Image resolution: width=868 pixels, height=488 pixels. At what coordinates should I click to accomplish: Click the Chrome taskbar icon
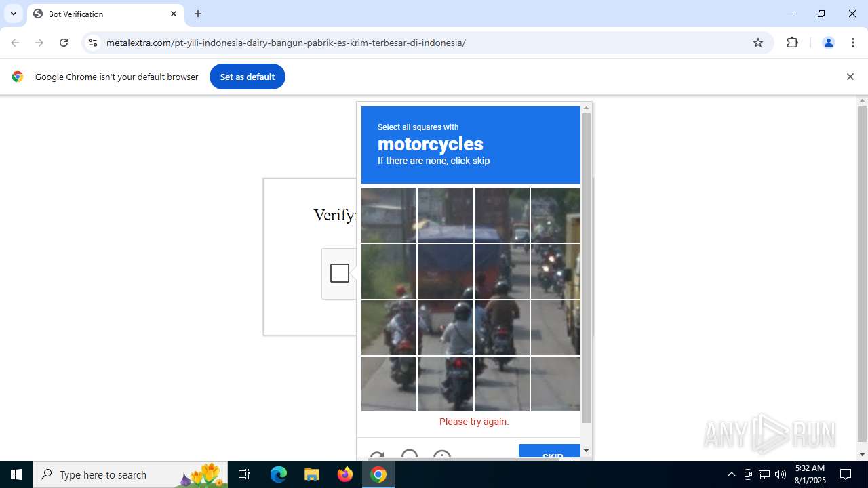378,474
